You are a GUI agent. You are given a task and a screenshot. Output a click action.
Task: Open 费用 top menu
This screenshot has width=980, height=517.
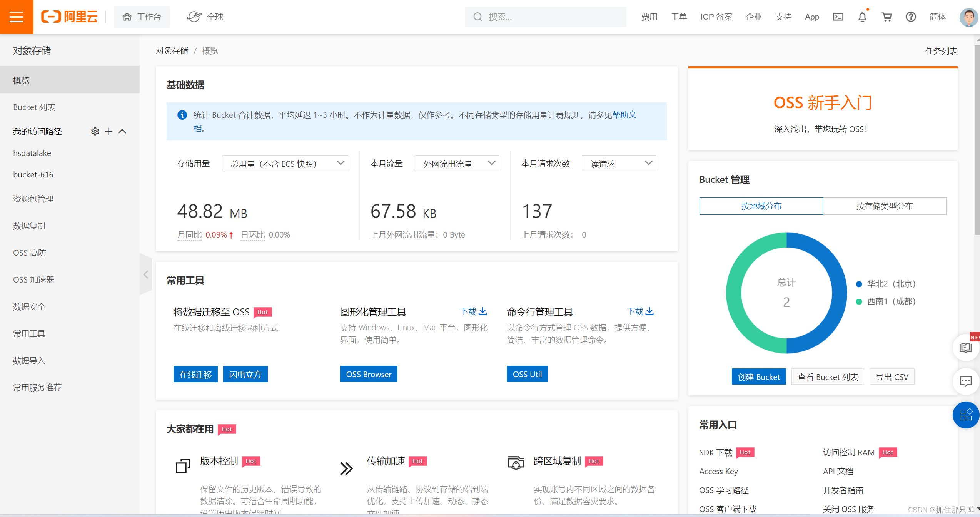click(x=649, y=17)
